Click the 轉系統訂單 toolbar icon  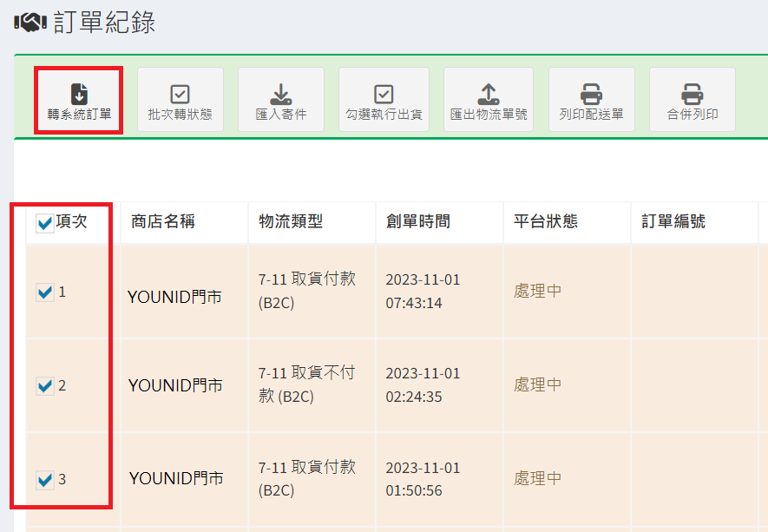tap(79, 94)
